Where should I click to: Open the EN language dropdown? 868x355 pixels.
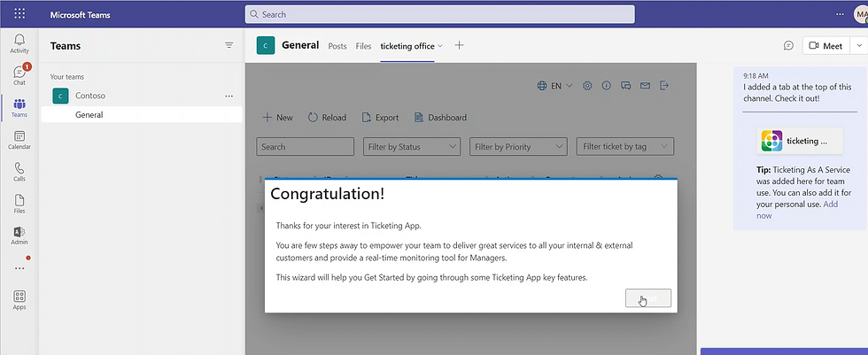point(555,86)
